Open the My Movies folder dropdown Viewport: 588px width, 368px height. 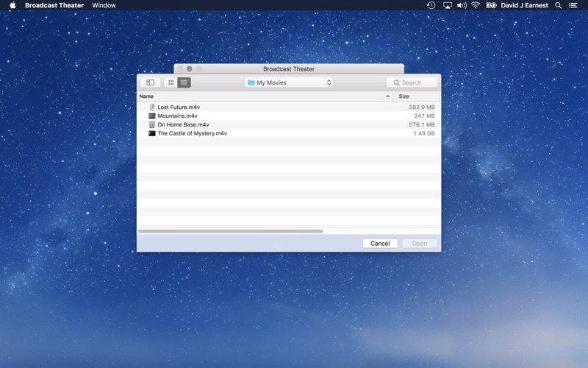coord(289,82)
